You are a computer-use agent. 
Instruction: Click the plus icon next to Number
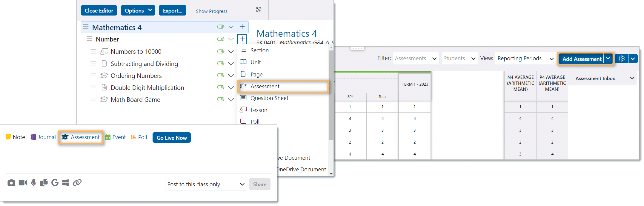click(242, 39)
